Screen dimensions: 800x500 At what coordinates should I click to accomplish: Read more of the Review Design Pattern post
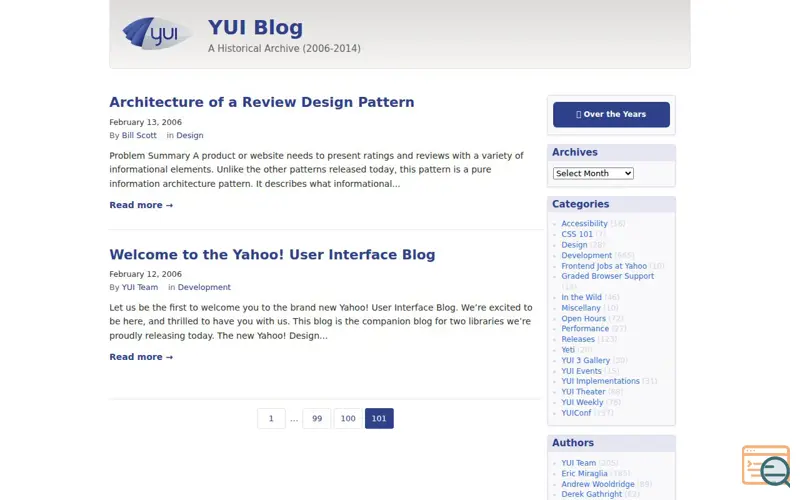141,205
